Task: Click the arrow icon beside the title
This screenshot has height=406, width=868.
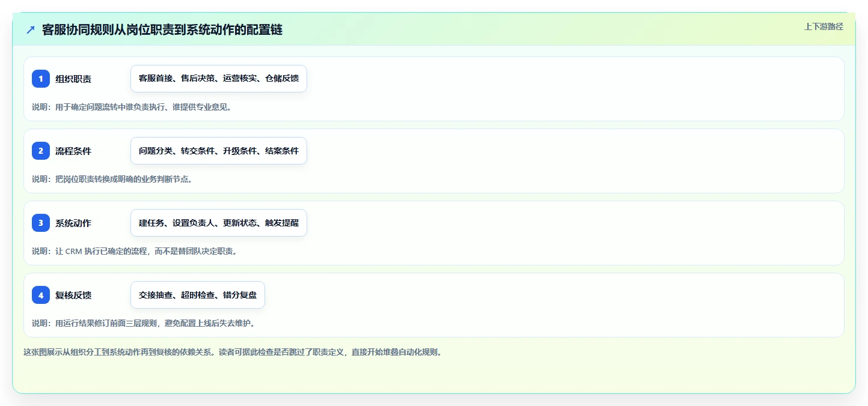Action: coord(30,30)
